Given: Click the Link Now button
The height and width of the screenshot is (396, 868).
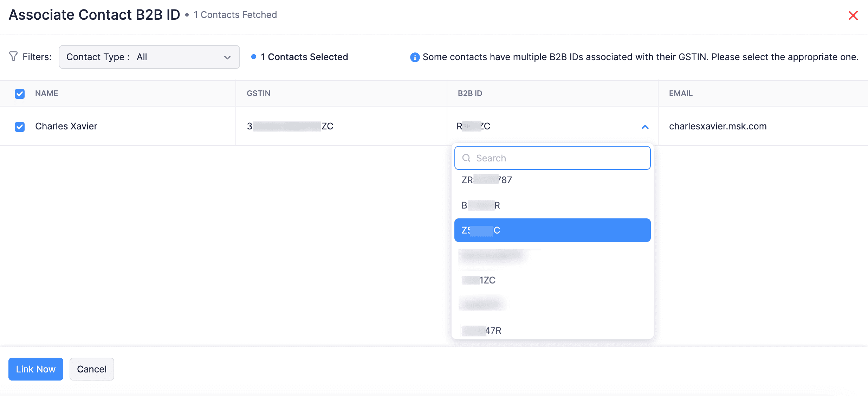Looking at the screenshot, I should 35,369.
